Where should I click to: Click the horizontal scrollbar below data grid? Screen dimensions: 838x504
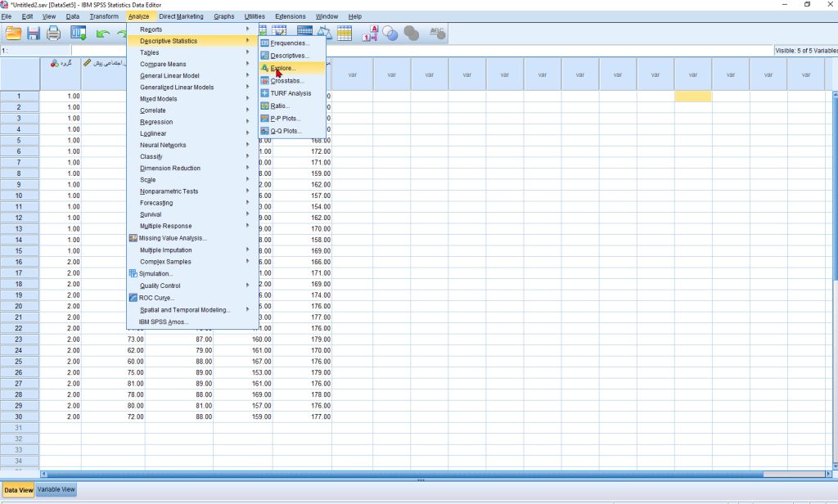[x=436, y=474]
